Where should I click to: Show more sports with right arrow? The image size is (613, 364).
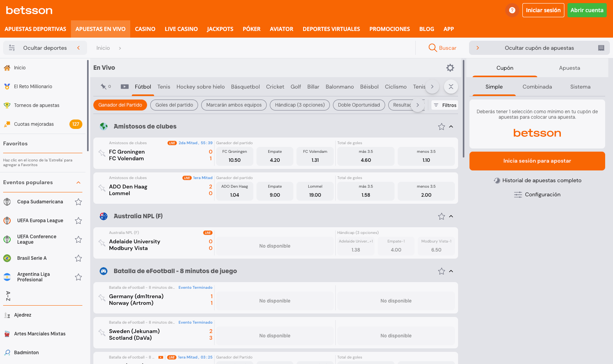[432, 87]
